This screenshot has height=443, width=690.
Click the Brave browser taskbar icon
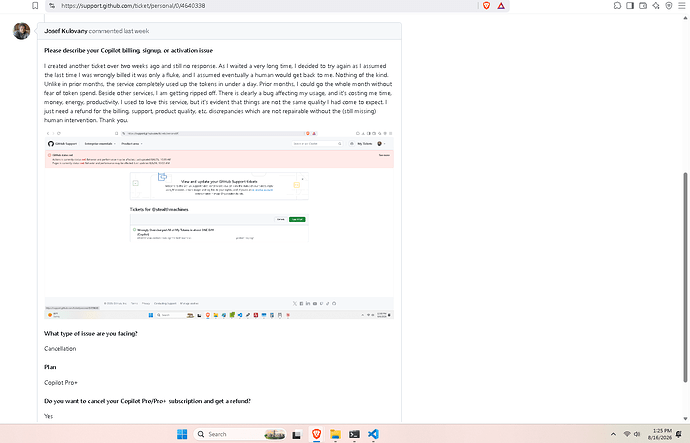coord(316,434)
